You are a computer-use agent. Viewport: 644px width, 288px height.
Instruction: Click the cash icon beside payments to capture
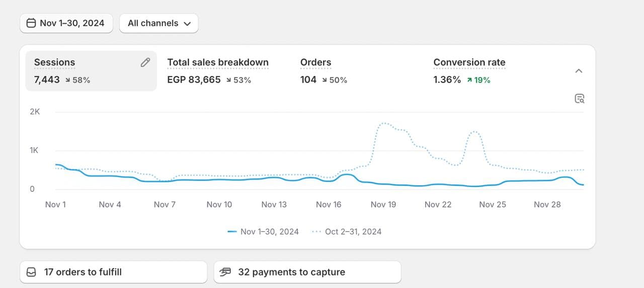(225, 272)
